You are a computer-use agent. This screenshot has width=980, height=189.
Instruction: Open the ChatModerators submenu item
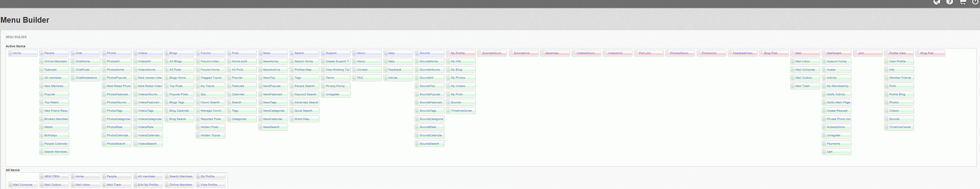(86, 78)
